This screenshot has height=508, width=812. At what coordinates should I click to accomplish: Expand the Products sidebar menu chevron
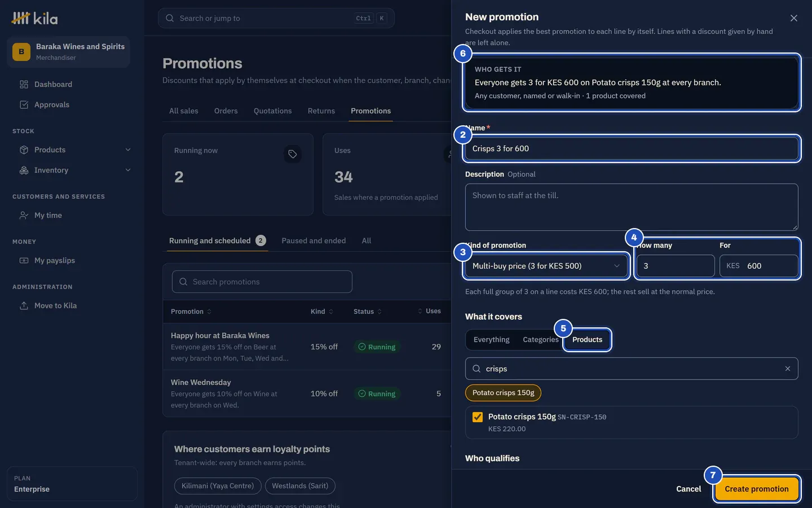coord(128,150)
